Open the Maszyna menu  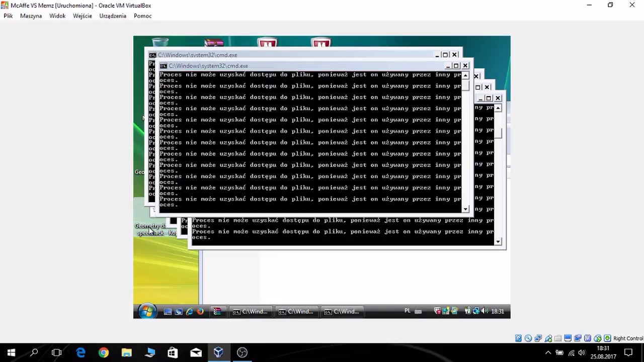tap(31, 16)
